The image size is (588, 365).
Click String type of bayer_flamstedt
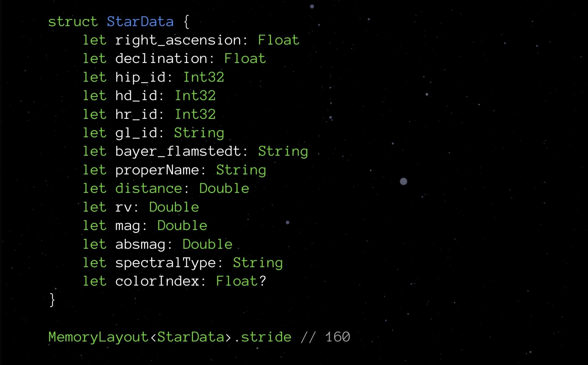[283, 152]
